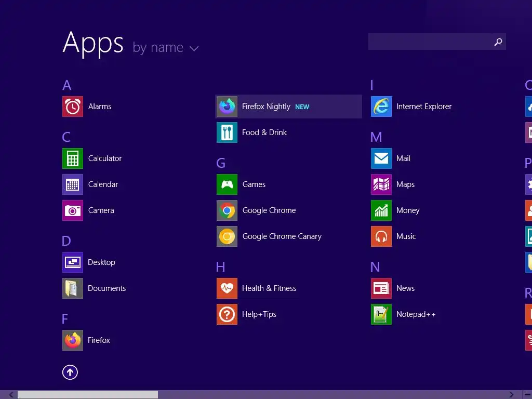The width and height of the screenshot is (532, 399).
Task: Open the Games controller icon
Action: coord(227,184)
